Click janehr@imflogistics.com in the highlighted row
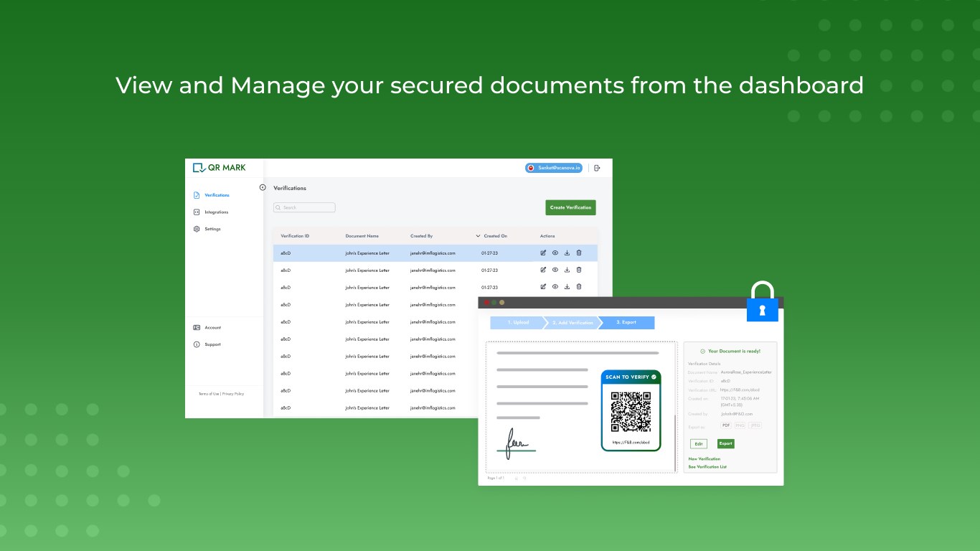The width and height of the screenshot is (980, 551). (x=433, y=253)
